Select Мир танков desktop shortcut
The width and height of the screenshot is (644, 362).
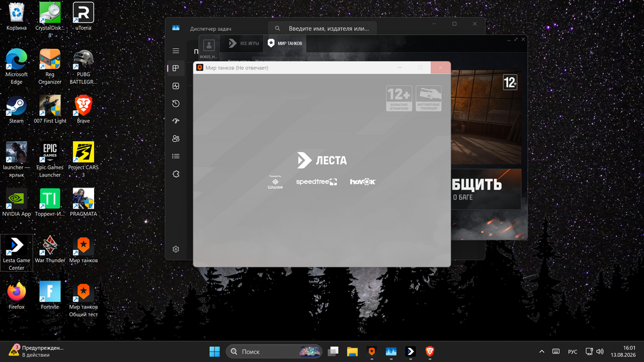click(83, 249)
